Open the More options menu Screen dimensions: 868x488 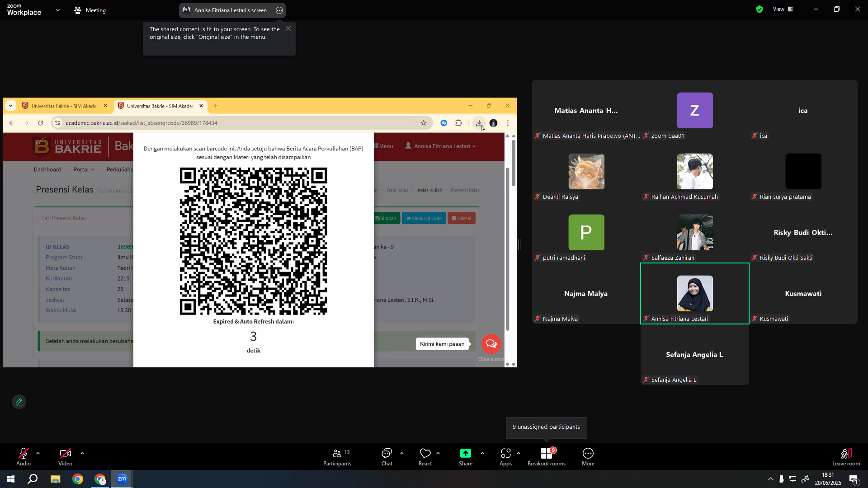point(588,456)
